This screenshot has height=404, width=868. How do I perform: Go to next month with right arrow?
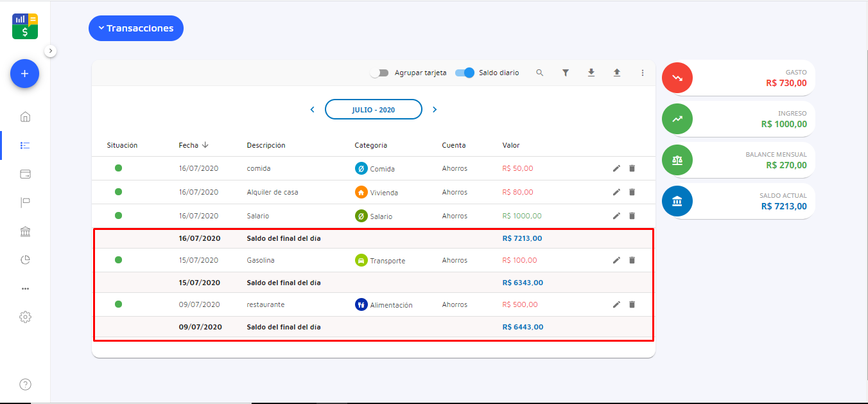[435, 110]
